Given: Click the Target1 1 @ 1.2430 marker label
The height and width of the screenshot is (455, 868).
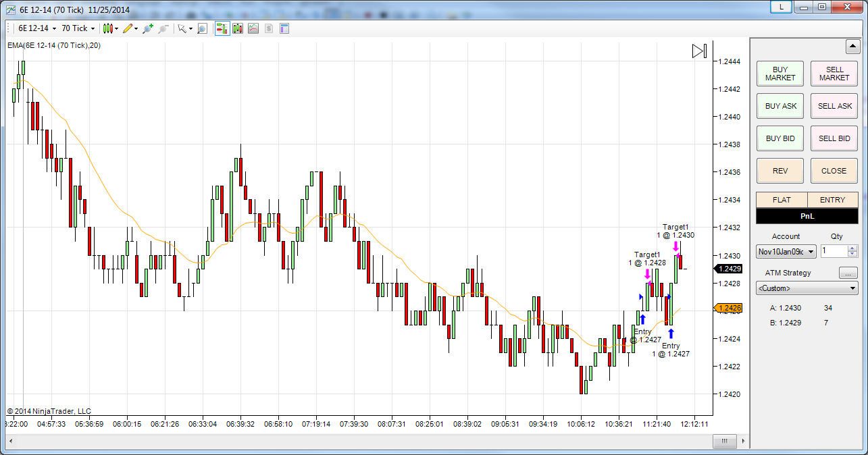Looking at the screenshot, I should click(x=675, y=231).
